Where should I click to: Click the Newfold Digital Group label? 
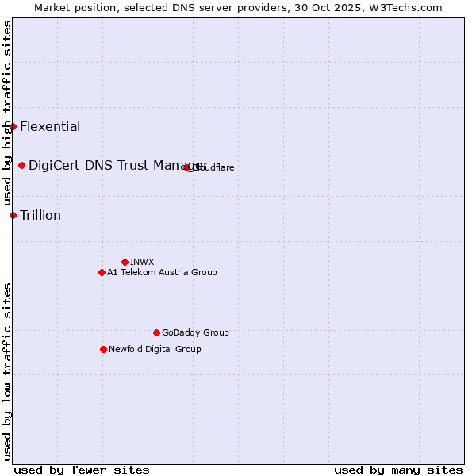click(x=155, y=350)
